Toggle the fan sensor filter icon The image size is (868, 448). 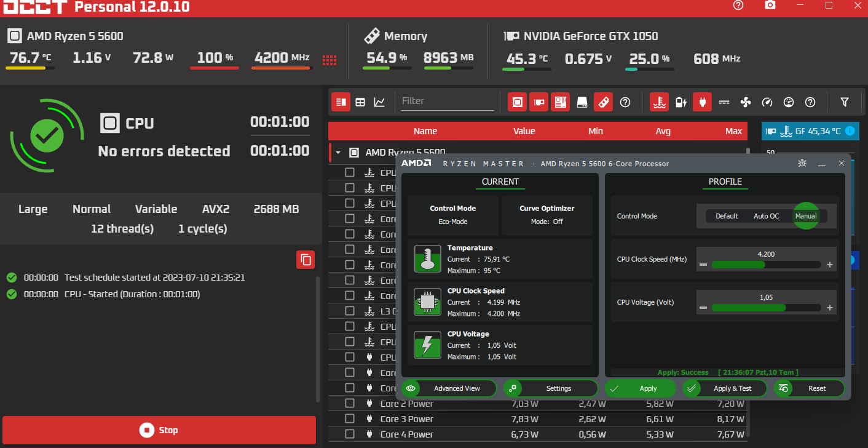coord(746,102)
